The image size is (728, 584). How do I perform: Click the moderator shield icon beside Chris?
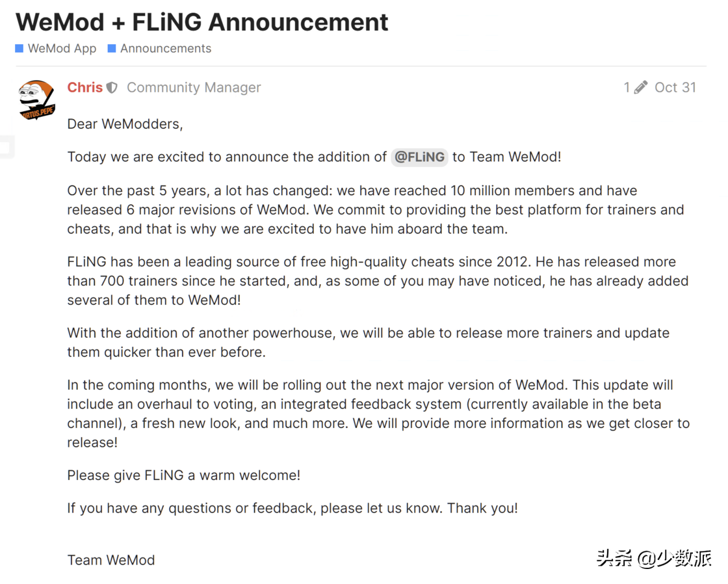click(112, 88)
